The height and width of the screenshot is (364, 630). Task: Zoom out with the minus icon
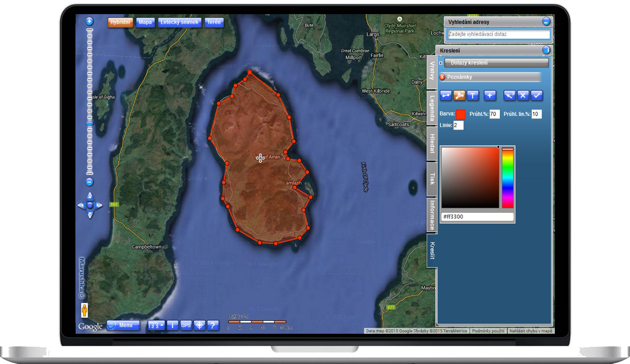tap(90, 182)
